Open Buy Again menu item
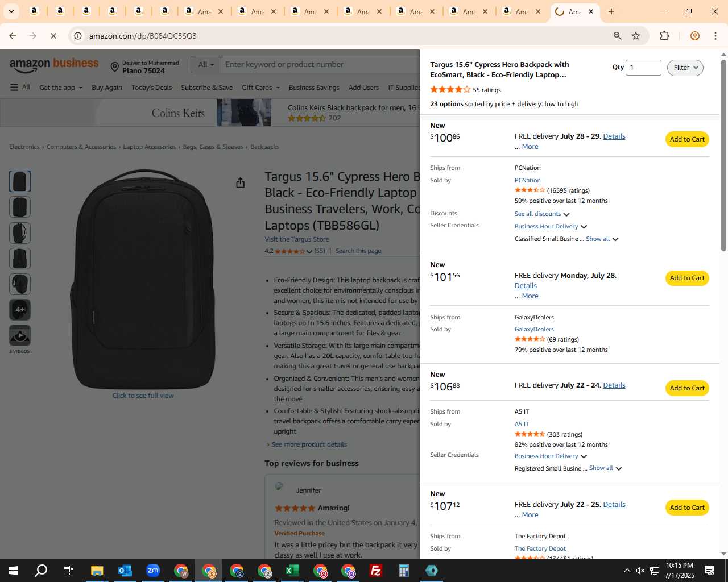The height and width of the screenshot is (582, 728). (107, 88)
